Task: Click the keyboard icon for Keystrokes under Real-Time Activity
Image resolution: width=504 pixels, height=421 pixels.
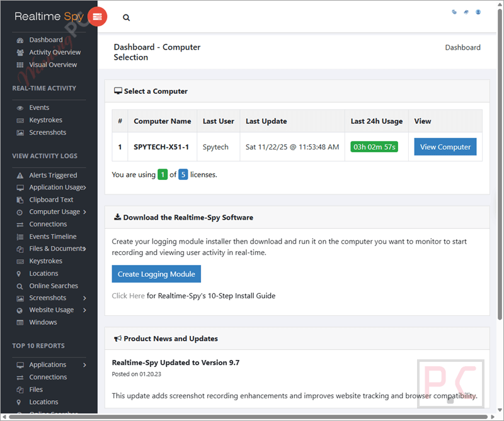Action: (x=20, y=120)
